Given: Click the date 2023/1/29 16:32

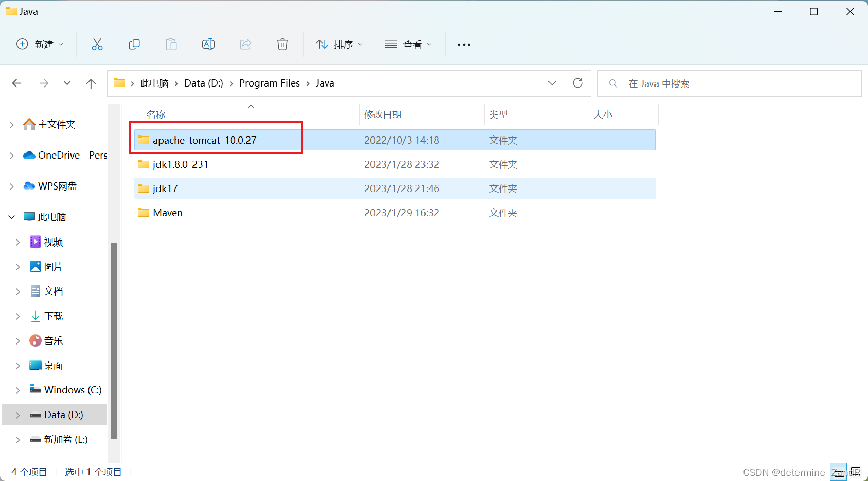Looking at the screenshot, I should [402, 213].
